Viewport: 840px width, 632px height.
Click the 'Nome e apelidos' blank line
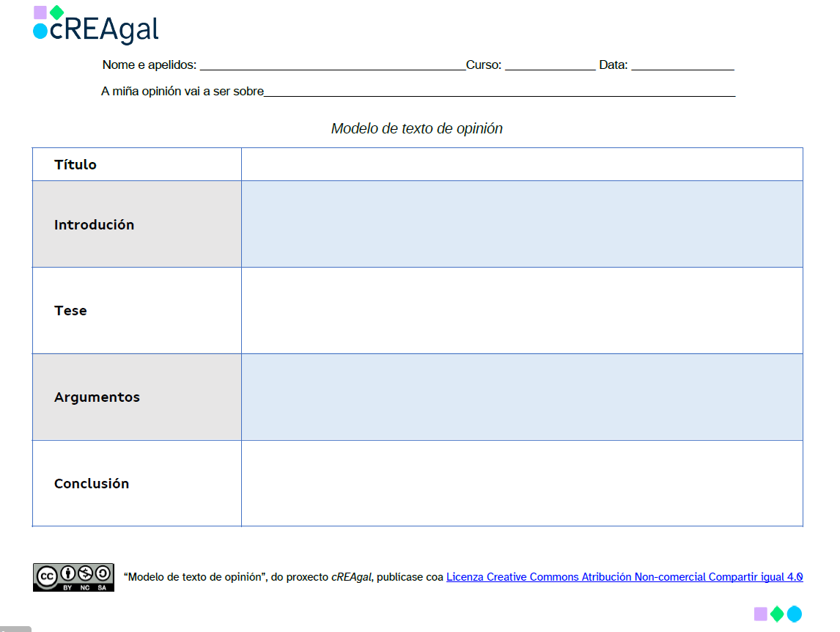[332, 66]
